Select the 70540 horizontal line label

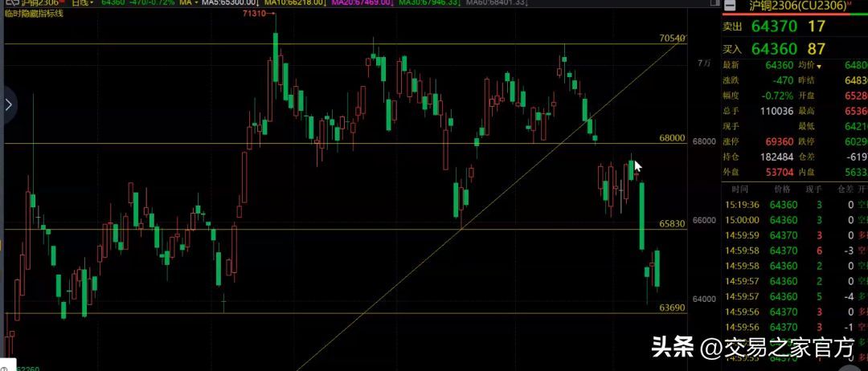pos(672,39)
